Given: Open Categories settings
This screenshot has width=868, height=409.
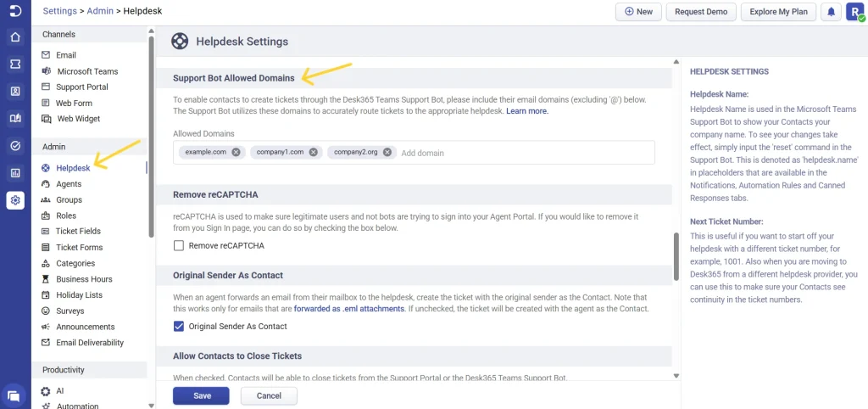Looking at the screenshot, I should coord(75,263).
